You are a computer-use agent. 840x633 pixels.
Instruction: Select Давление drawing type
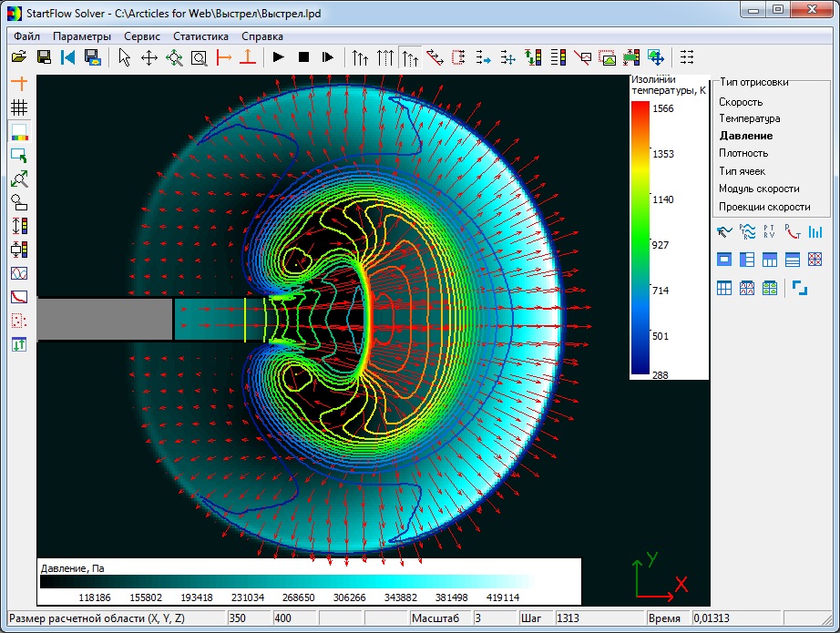tap(746, 136)
